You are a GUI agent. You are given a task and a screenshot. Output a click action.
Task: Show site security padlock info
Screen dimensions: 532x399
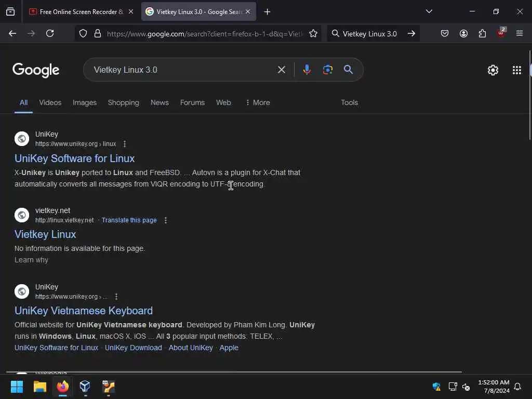click(x=98, y=33)
